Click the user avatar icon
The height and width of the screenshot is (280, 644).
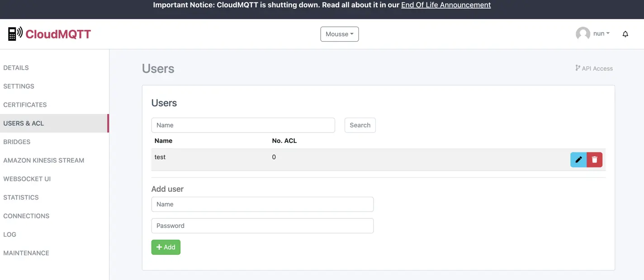(x=582, y=33)
